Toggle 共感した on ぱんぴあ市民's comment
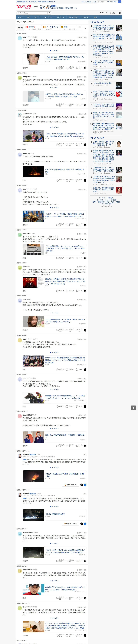This screenshot has width=138, height=644. tap(60, 446)
